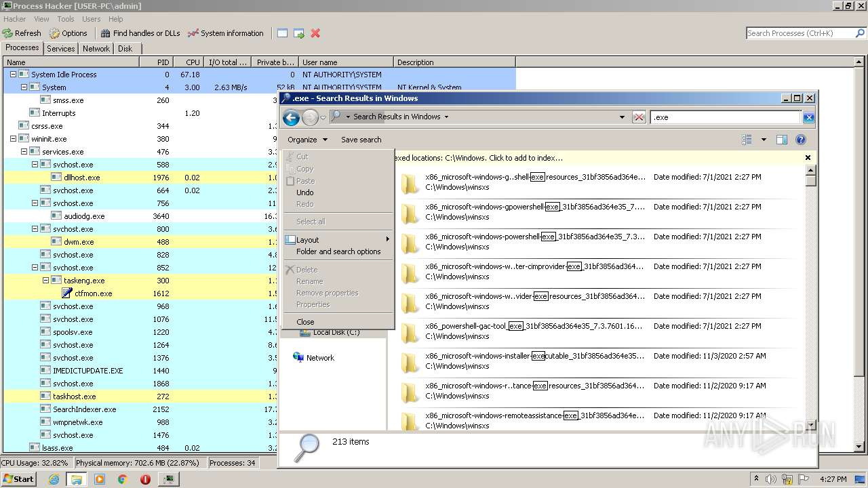The image size is (868, 488).
Task: Switch to the Services tab
Action: pos(61,49)
